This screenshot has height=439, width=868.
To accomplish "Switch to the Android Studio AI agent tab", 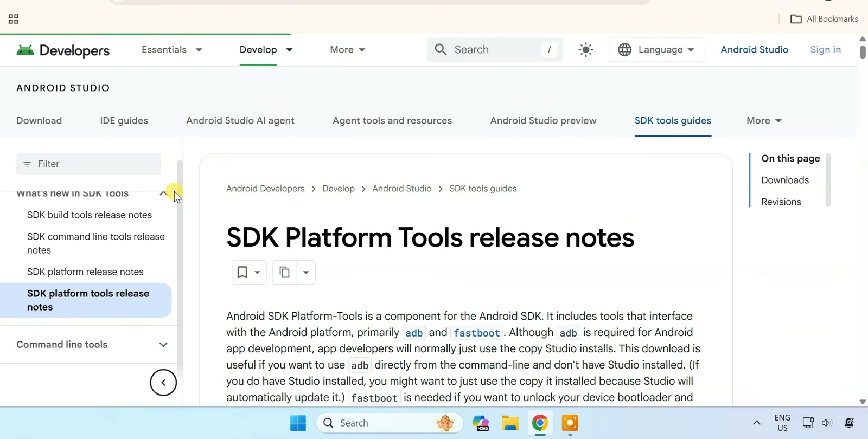I will pyautogui.click(x=240, y=121).
